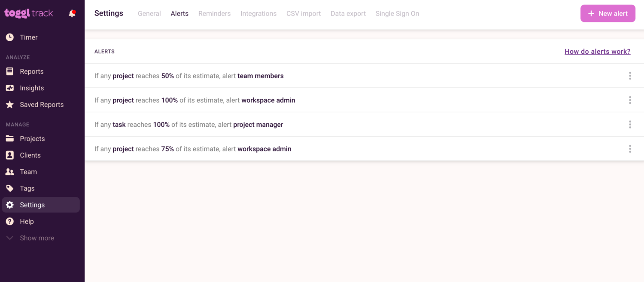Open options menu for the 75% workspace admin alert

click(630, 149)
